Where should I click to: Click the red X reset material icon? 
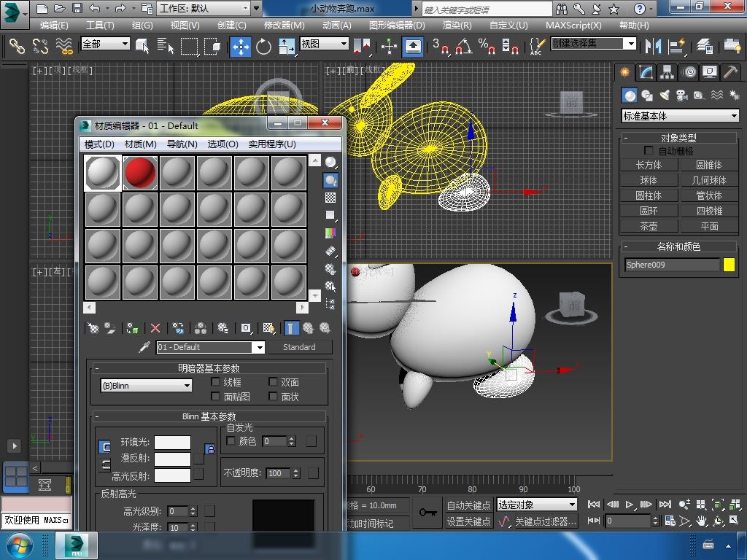click(155, 329)
